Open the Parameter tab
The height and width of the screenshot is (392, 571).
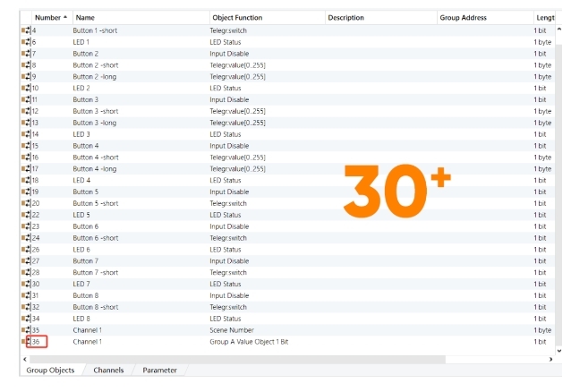159,370
